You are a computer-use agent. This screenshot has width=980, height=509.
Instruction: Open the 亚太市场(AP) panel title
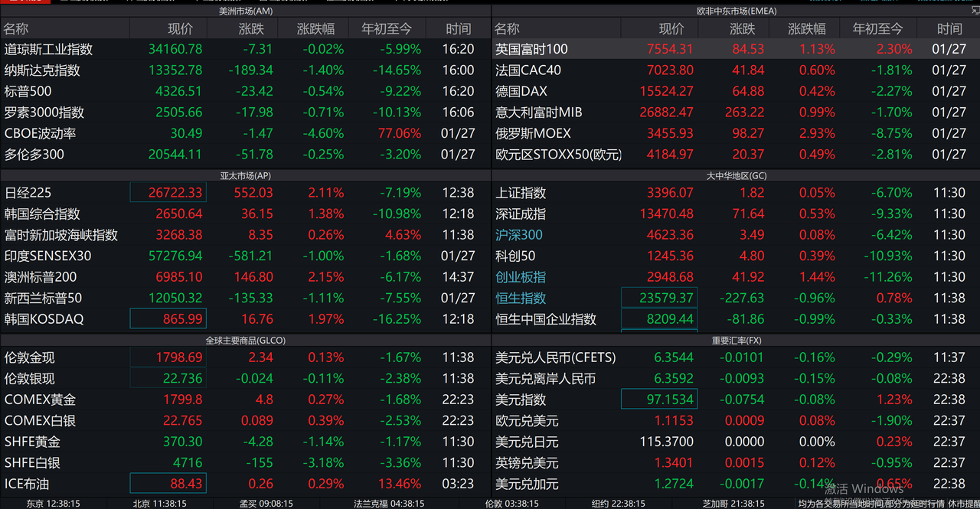(246, 175)
